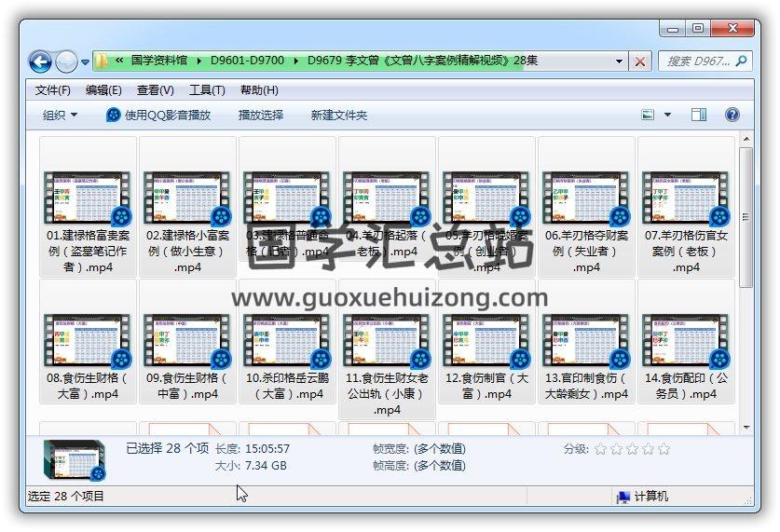Select video 08.食伤生财格 大富 thumbnail
780x532 pixels.
pyautogui.click(x=88, y=341)
